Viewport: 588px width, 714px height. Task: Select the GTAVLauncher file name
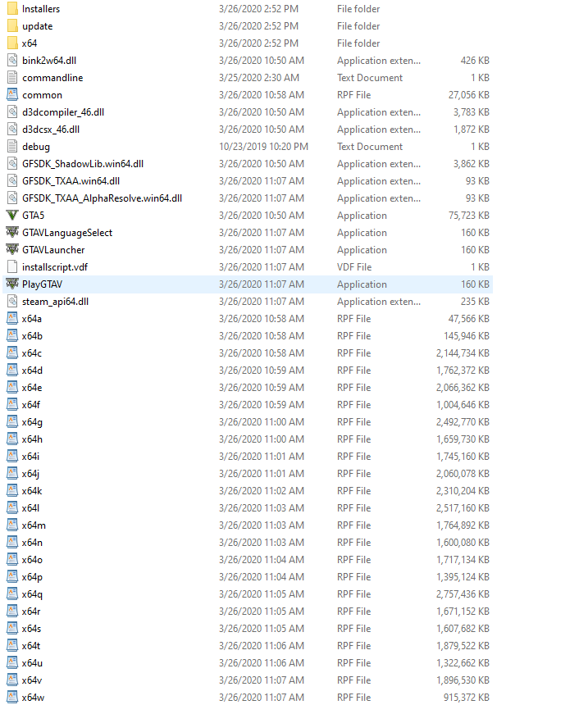53,249
